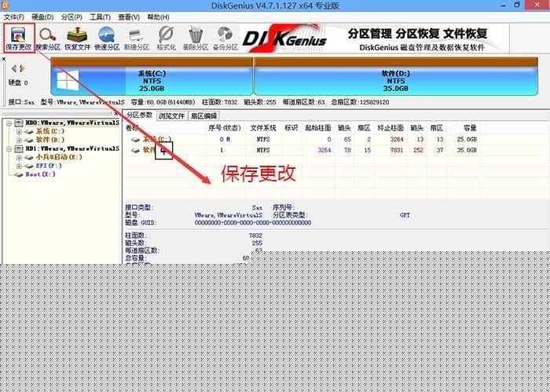Expand EFI(F:) node in the tree
Screen dimensions: 550x392
(x=20, y=166)
